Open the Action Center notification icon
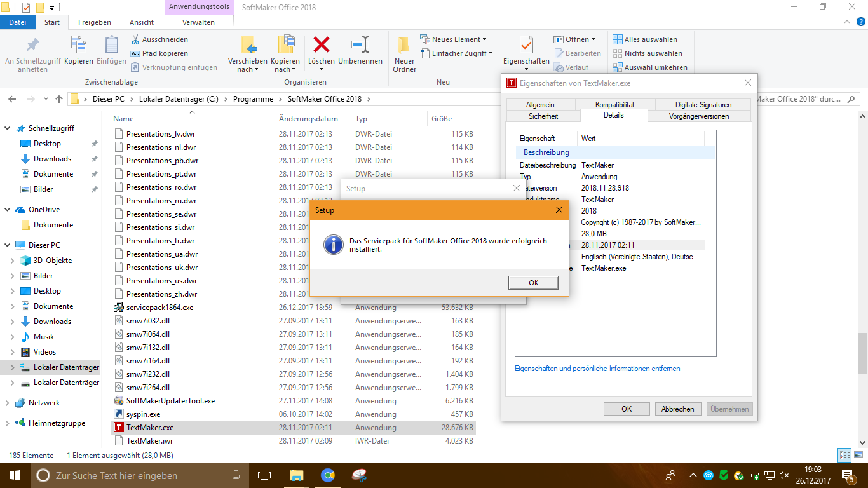The height and width of the screenshot is (488, 868). (850, 475)
